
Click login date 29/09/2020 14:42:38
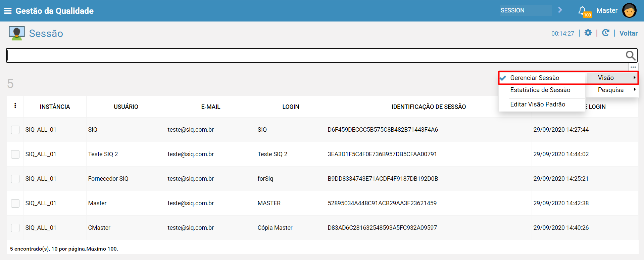point(561,203)
